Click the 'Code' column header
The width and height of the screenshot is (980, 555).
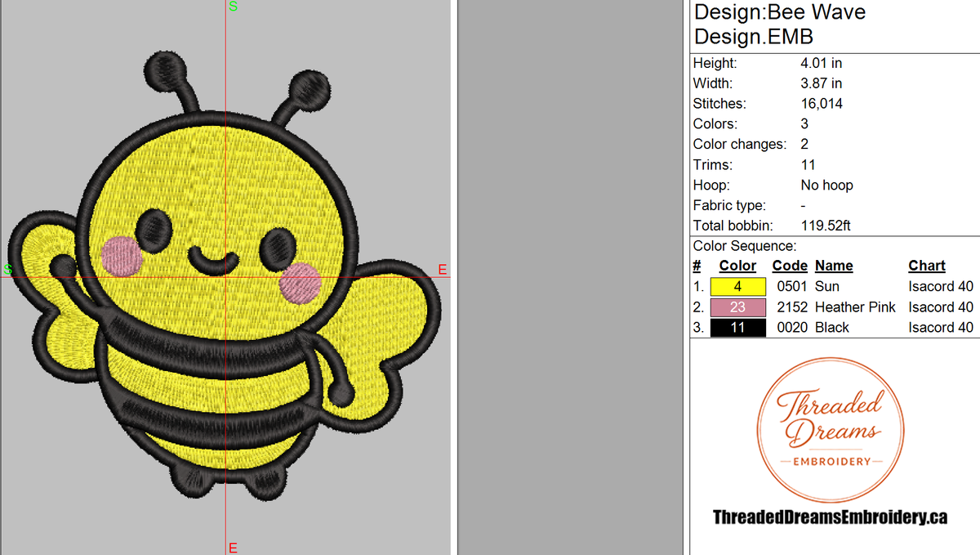790,266
